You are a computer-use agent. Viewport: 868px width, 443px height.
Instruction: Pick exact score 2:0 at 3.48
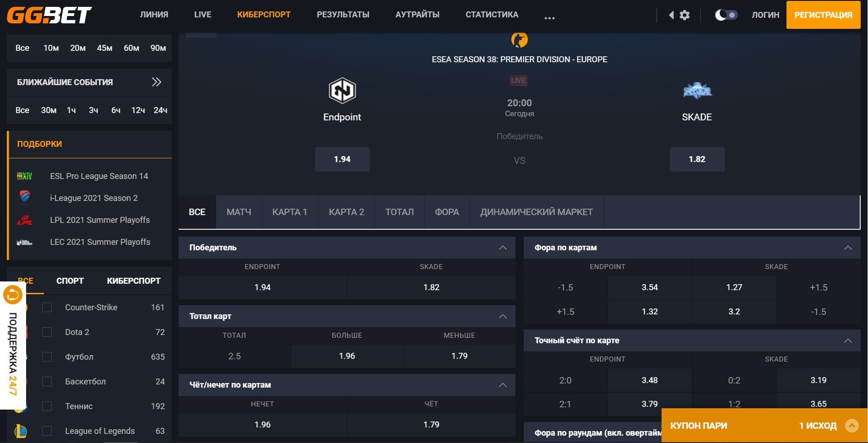tap(650, 380)
